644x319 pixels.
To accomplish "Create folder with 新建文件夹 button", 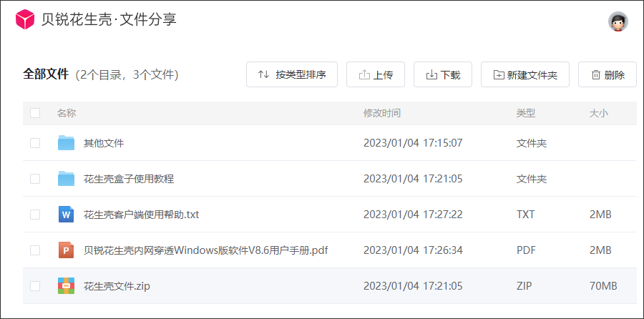I will coord(525,74).
